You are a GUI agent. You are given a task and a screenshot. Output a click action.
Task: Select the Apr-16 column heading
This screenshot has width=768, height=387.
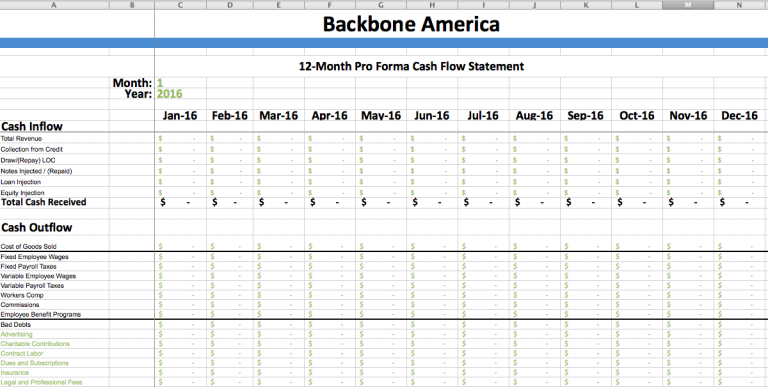click(330, 116)
